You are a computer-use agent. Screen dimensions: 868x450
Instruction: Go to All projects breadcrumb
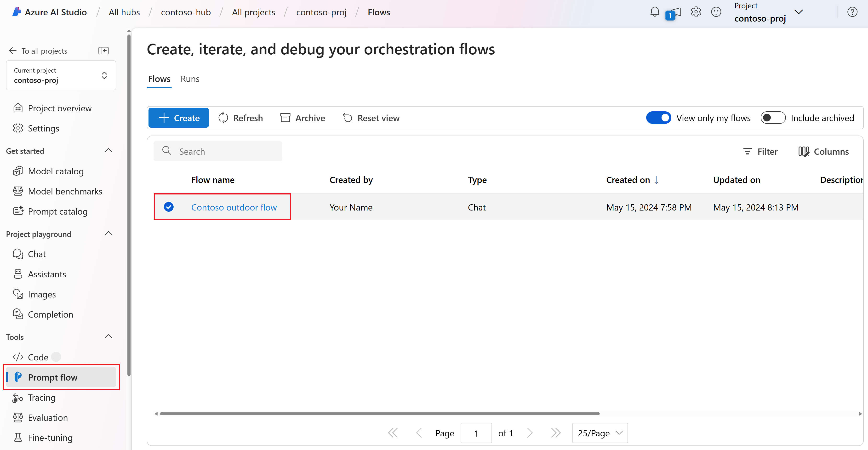pos(253,12)
